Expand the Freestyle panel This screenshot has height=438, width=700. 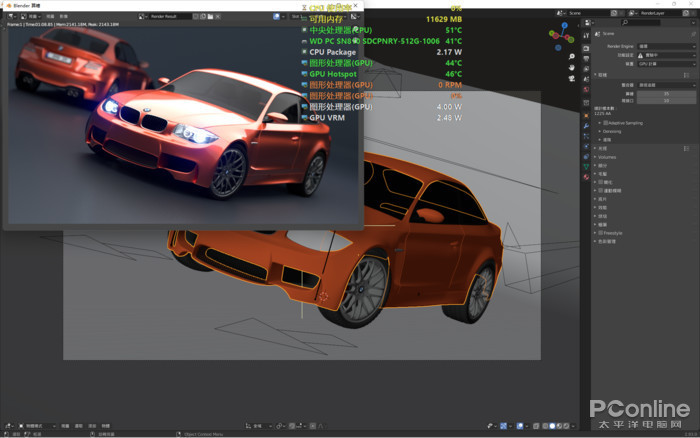click(x=595, y=233)
